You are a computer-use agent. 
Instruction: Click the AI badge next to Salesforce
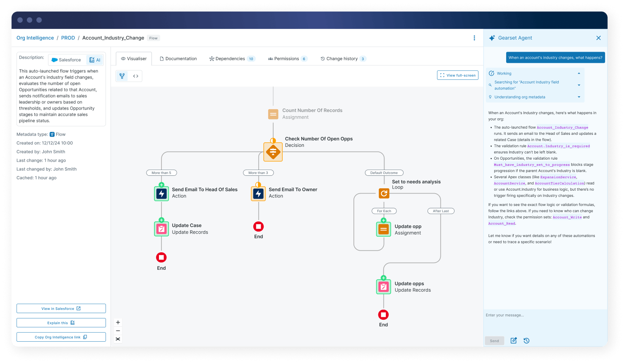[x=96, y=60]
